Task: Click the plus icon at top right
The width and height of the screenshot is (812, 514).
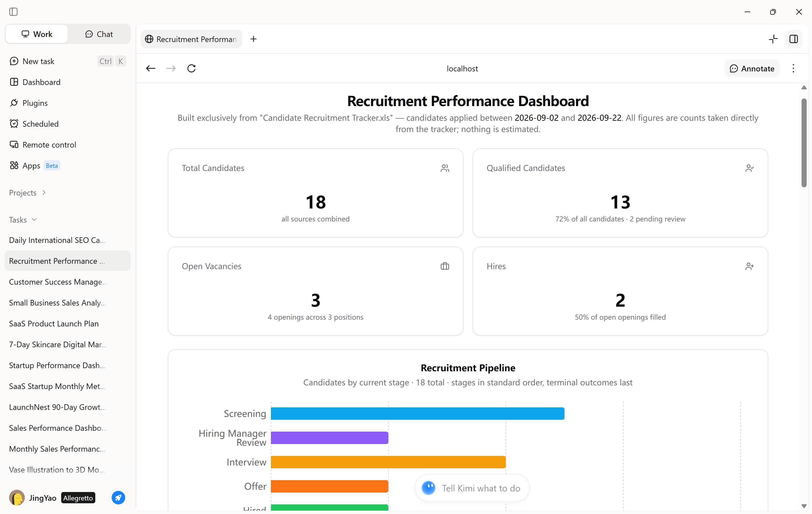Action: click(773, 39)
